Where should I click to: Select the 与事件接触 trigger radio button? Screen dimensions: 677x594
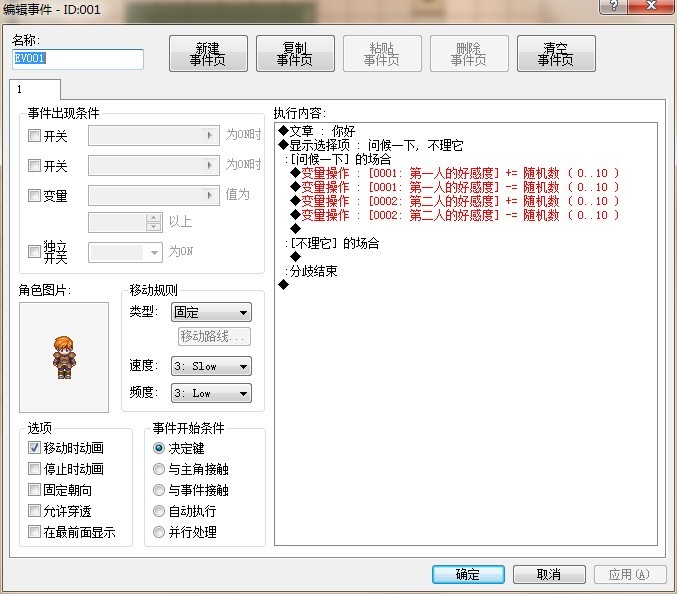point(159,490)
